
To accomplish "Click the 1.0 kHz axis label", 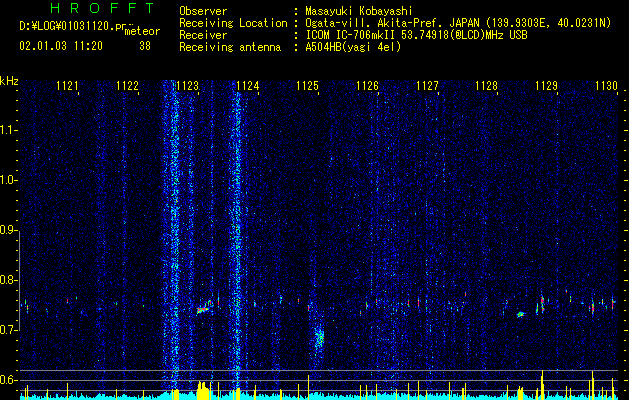I will tap(8, 180).
